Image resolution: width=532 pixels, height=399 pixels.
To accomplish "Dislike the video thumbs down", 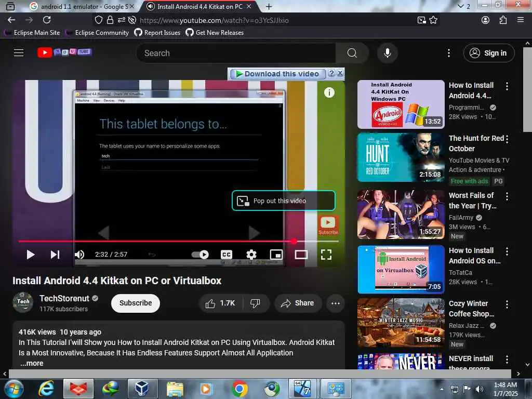I will (x=255, y=303).
